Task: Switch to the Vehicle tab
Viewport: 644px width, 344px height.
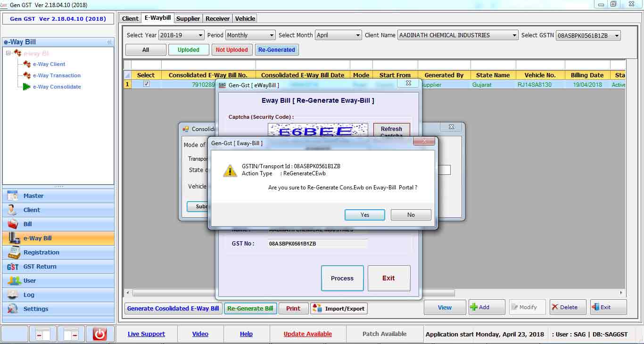Action: click(x=245, y=18)
